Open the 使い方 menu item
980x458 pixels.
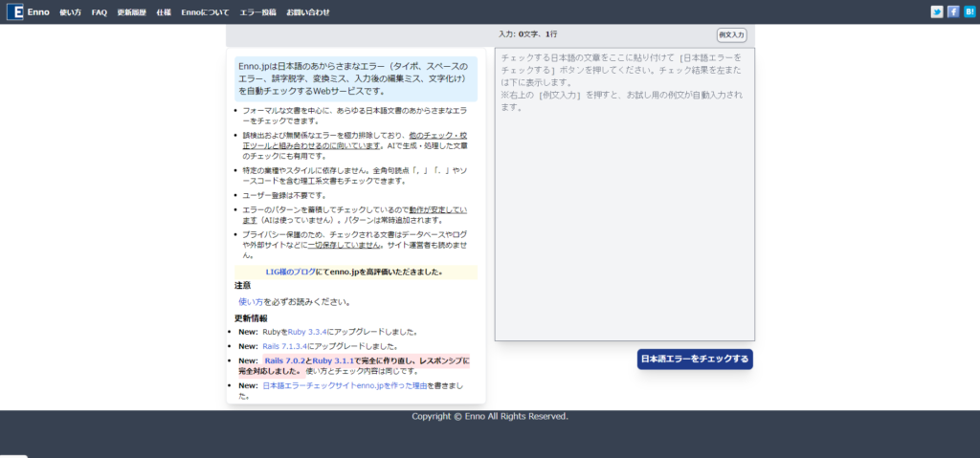(x=70, y=12)
